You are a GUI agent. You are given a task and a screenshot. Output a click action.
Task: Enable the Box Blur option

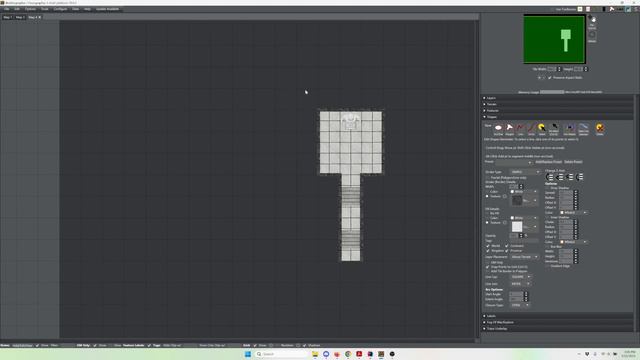[548, 247]
